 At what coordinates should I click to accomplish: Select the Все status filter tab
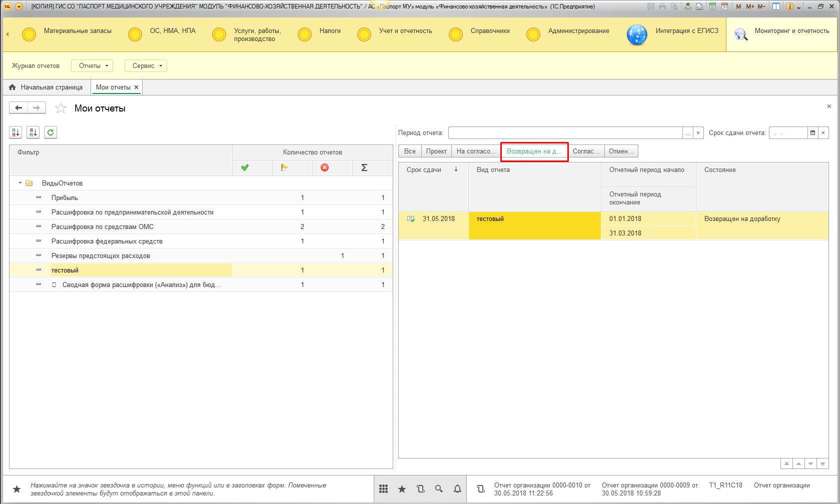point(410,151)
